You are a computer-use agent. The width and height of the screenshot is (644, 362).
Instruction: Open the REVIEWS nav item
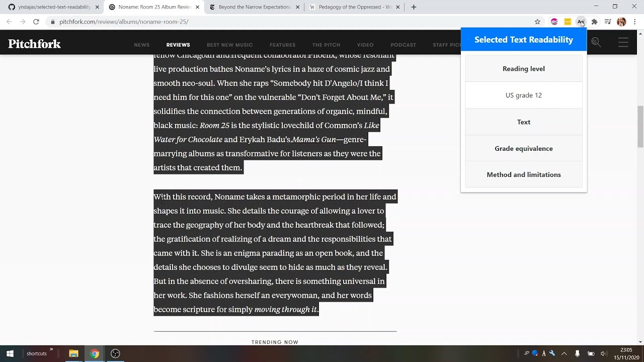click(178, 45)
